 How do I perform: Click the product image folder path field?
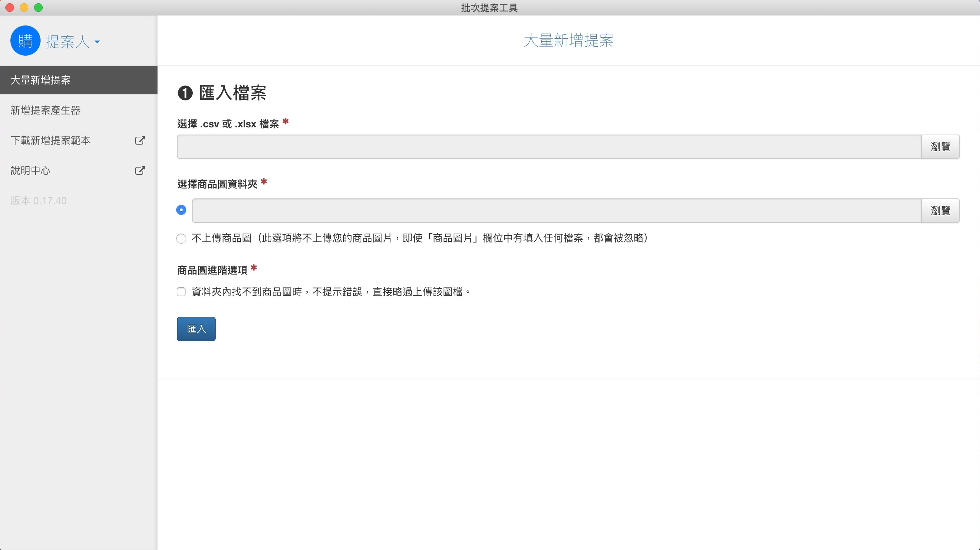pyautogui.click(x=556, y=210)
